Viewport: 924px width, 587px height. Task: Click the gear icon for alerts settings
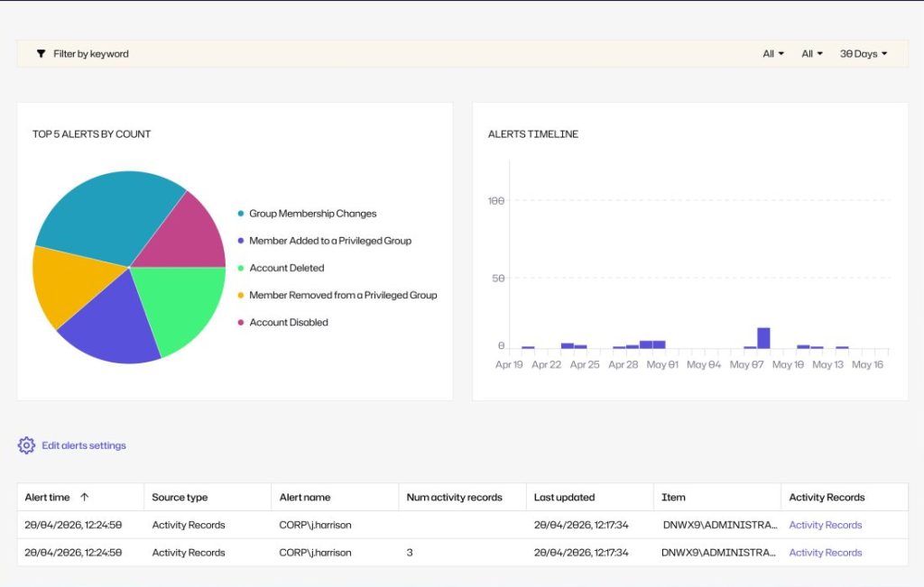coord(26,445)
